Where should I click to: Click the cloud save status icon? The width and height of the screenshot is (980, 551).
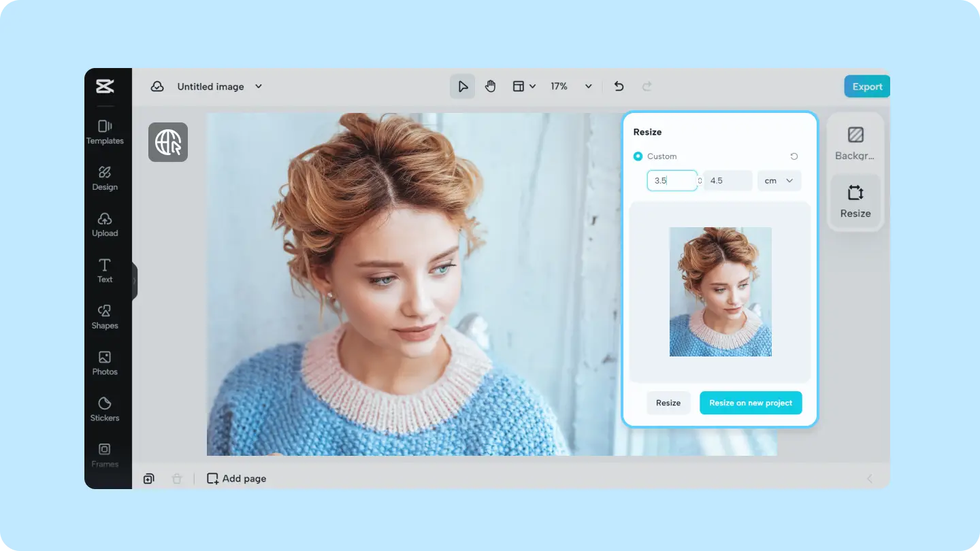point(157,86)
